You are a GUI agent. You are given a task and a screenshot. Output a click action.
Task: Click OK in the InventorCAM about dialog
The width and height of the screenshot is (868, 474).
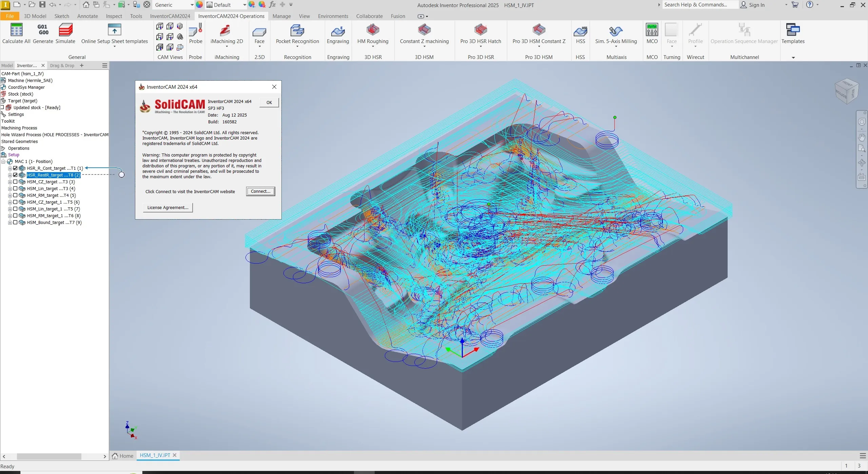click(269, 102)
